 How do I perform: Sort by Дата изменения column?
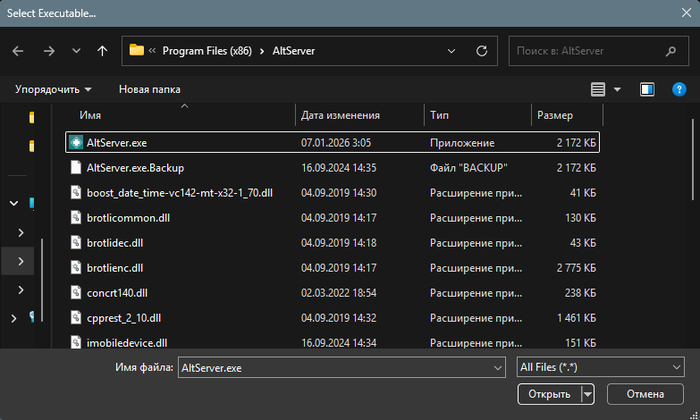pyautogui.click(x=360, y=115)
